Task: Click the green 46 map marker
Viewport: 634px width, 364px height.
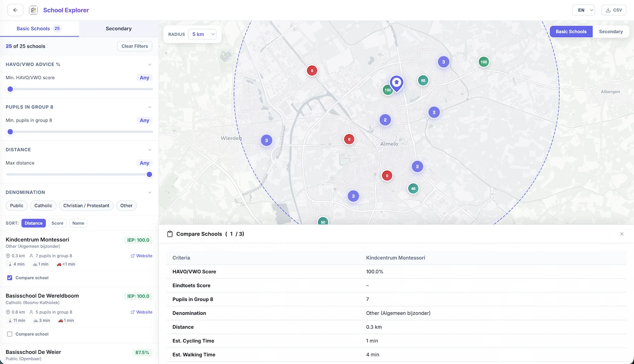Action: [413, 189]
